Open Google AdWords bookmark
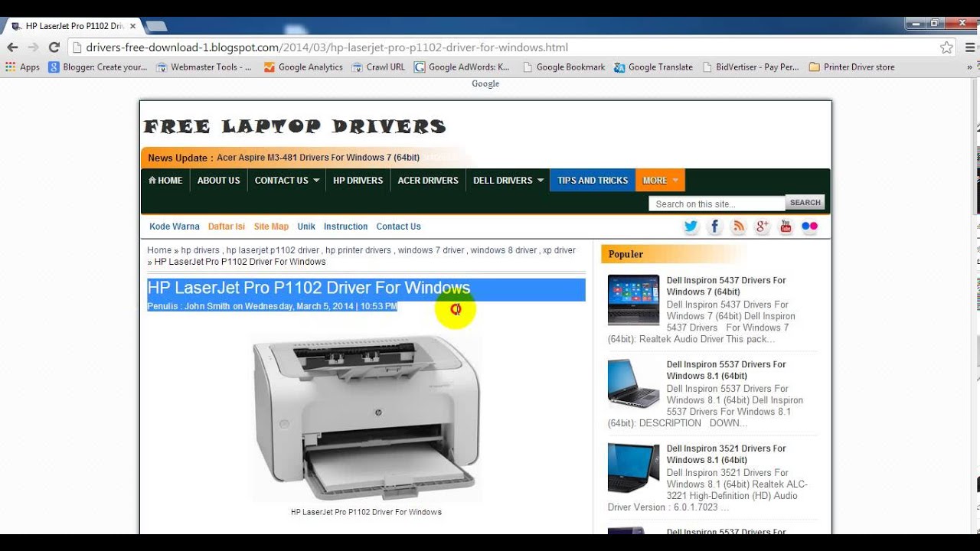 pyautogui.click(x=462, y=67)
